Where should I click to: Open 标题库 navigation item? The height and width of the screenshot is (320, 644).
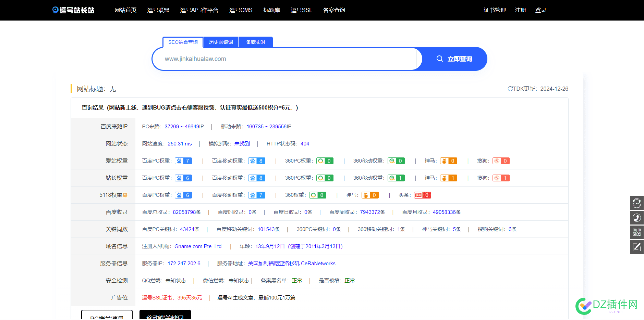coord(272,10)
